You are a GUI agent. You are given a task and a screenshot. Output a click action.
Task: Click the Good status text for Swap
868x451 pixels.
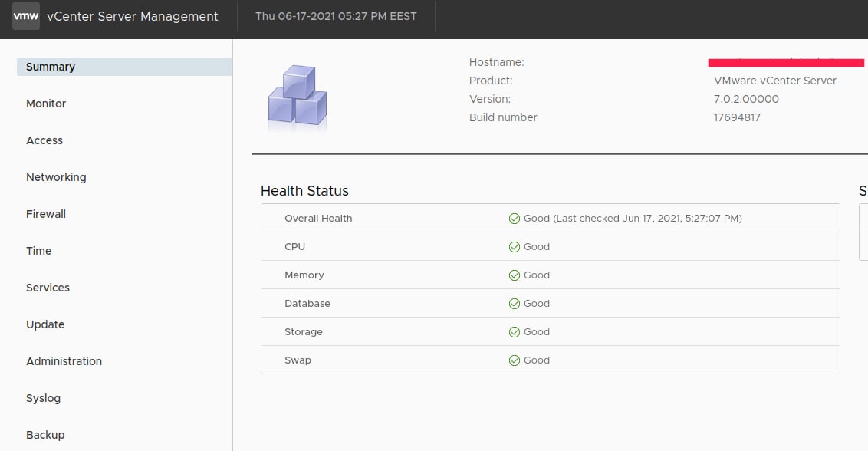click(x=537, y=360)
